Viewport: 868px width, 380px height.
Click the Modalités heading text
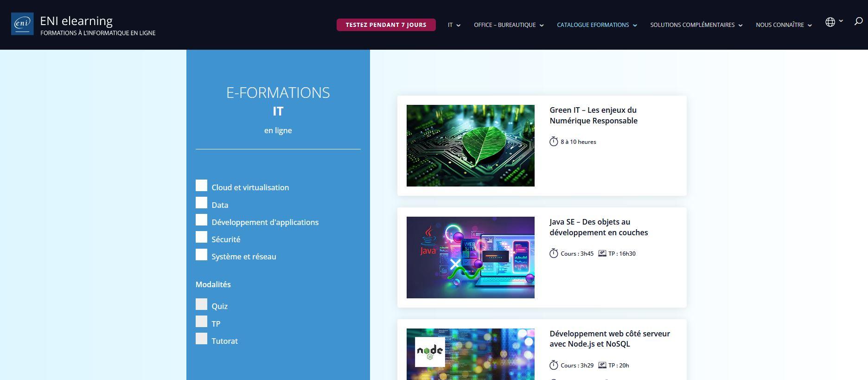point(213,284)
